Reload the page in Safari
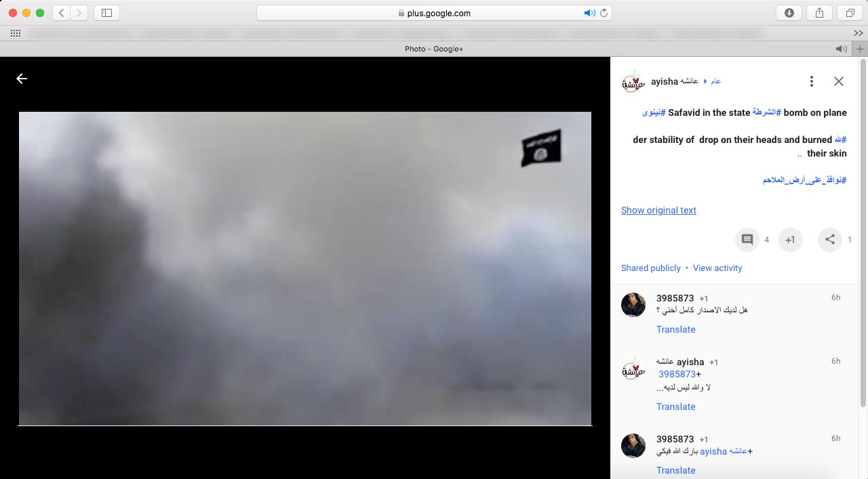The height and width of the screenshot is (479, 868). [x=604, y=13]
